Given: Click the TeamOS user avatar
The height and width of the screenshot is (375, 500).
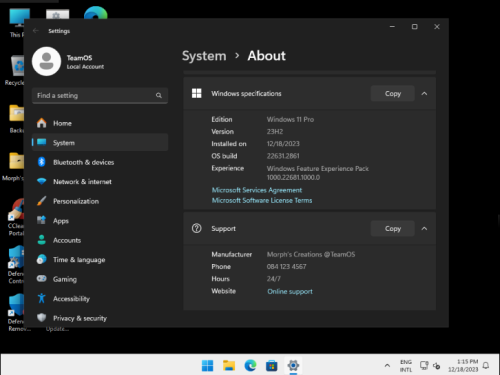Looking at the screenshot, I should (46, 61).
